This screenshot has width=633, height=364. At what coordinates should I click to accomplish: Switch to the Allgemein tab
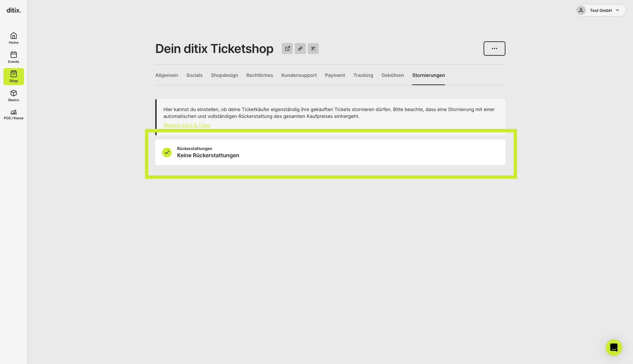pyautogui.click(x=167, y=75)
